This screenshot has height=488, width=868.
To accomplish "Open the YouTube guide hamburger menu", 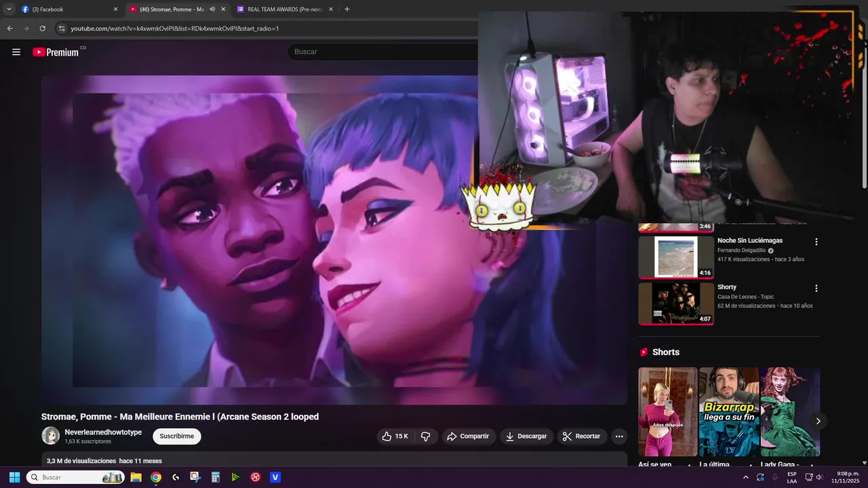I will tap(16, 52).
